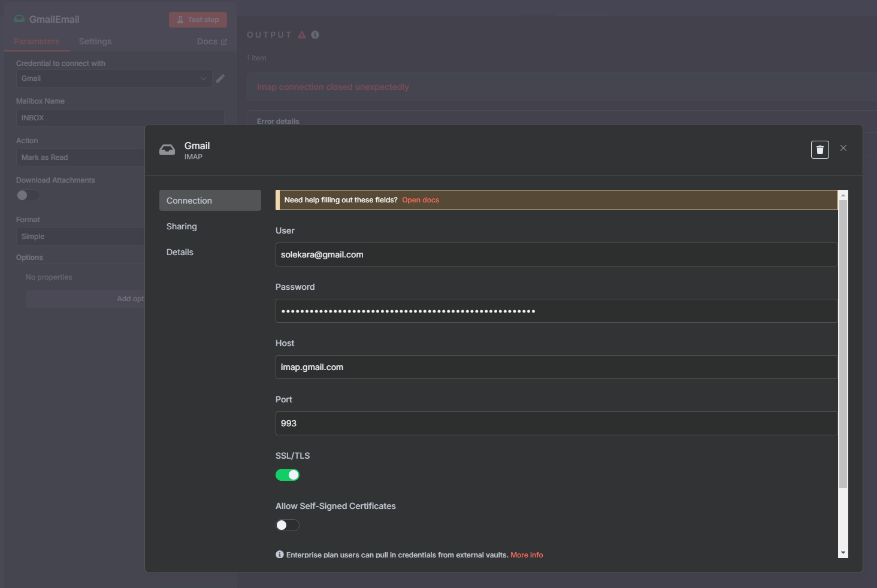
Task: Open the Credential to connect with dropdown
Action: pos(114,78)
